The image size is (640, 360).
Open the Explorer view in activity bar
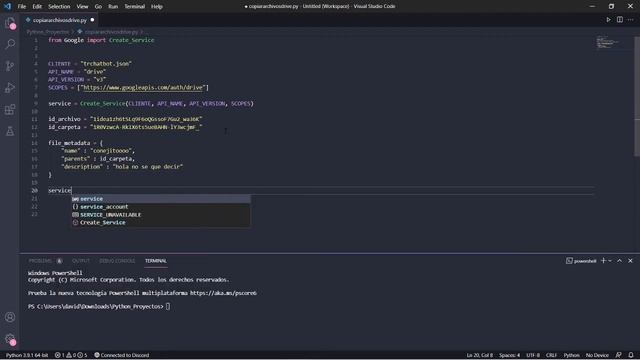[10, 22]
